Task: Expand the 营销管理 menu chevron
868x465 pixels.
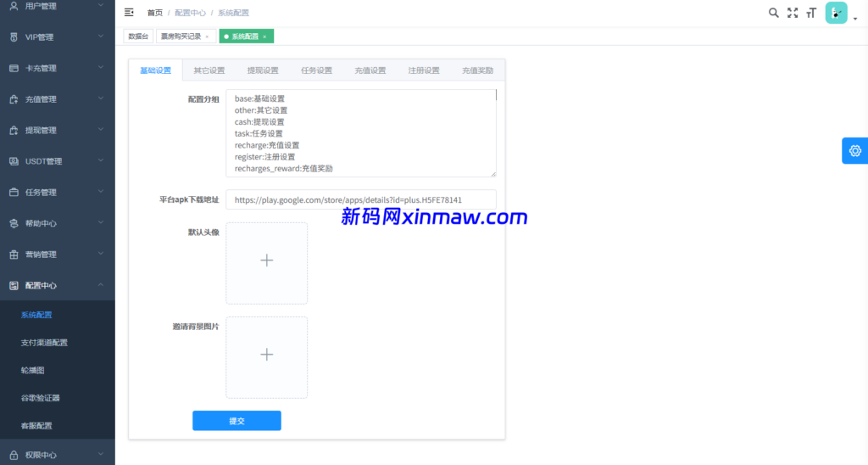Action: coord(101,253)
